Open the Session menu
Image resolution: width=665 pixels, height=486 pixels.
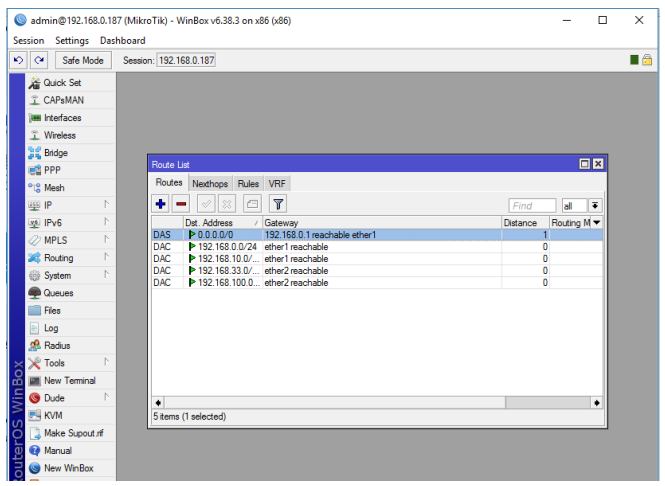[x=28, y=41]
